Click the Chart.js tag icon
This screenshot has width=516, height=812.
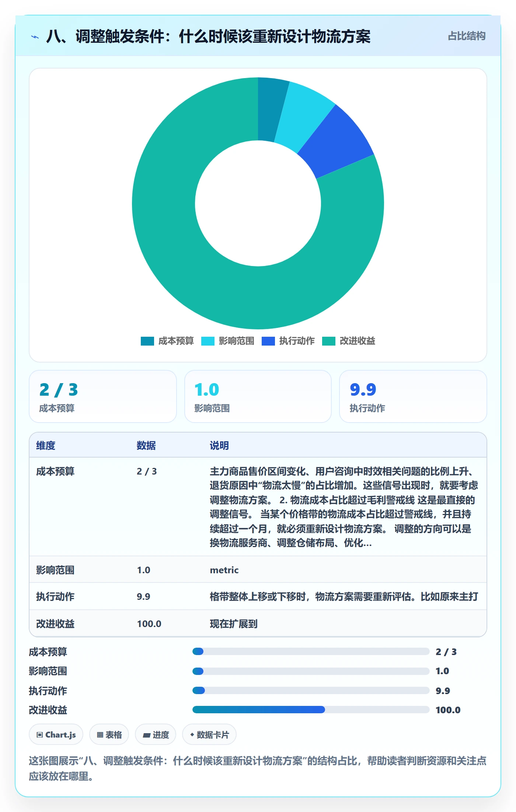pos(40,735)
